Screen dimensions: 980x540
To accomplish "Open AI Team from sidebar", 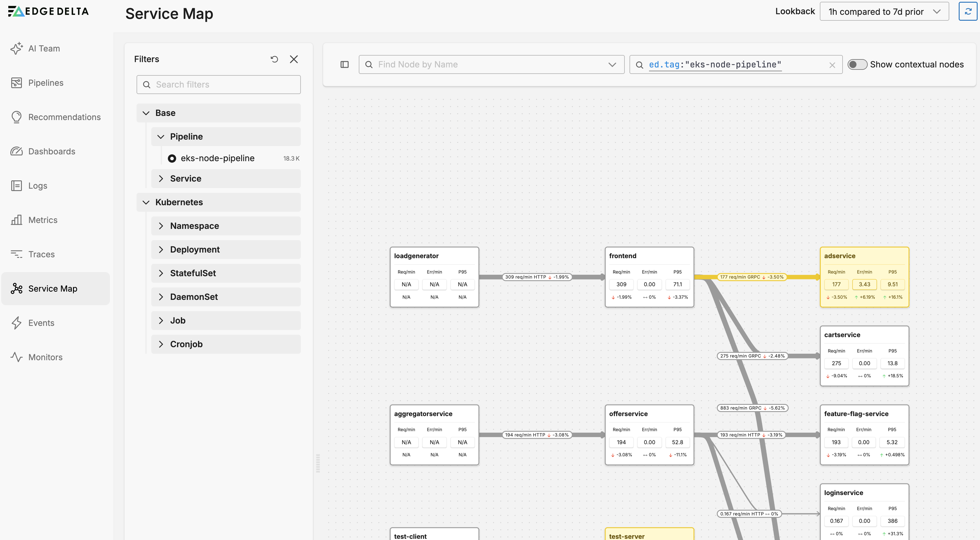I will point(44,48).
